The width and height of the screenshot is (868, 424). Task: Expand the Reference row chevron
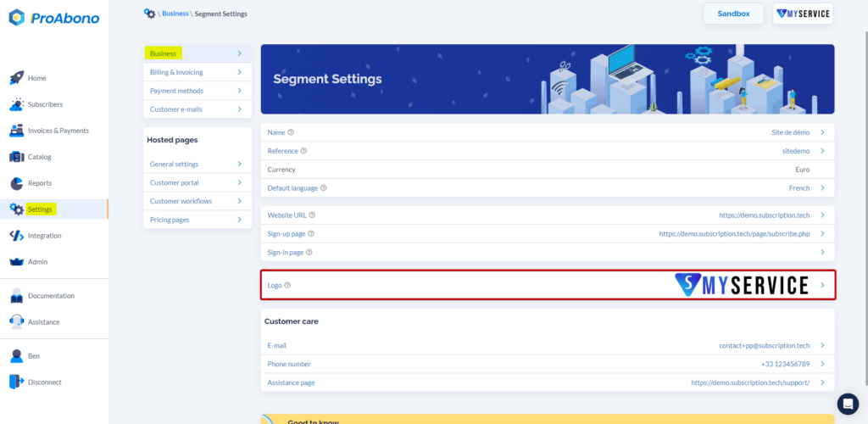coord(822,151)
